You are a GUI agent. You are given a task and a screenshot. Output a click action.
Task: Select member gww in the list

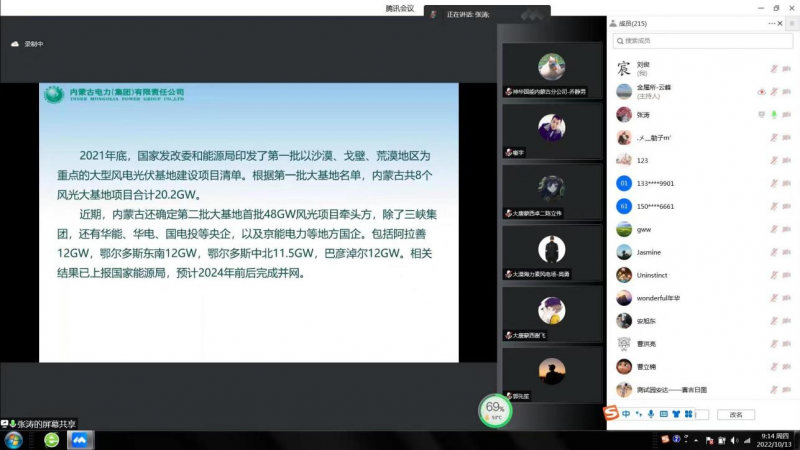[703, 229]
